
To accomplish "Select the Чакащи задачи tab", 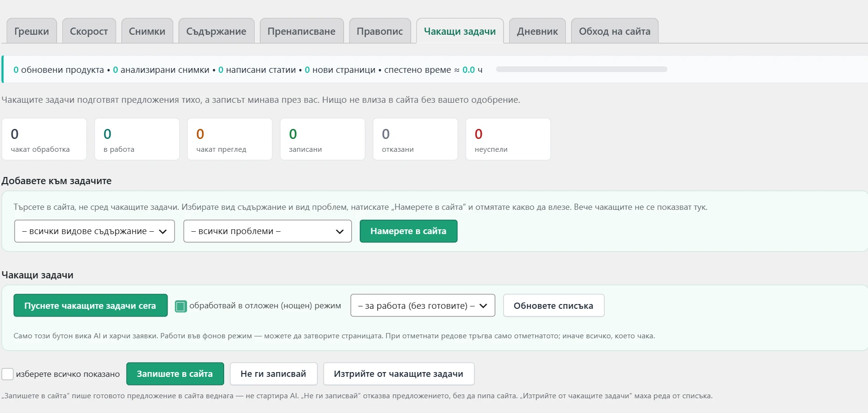I will (460, 31).
